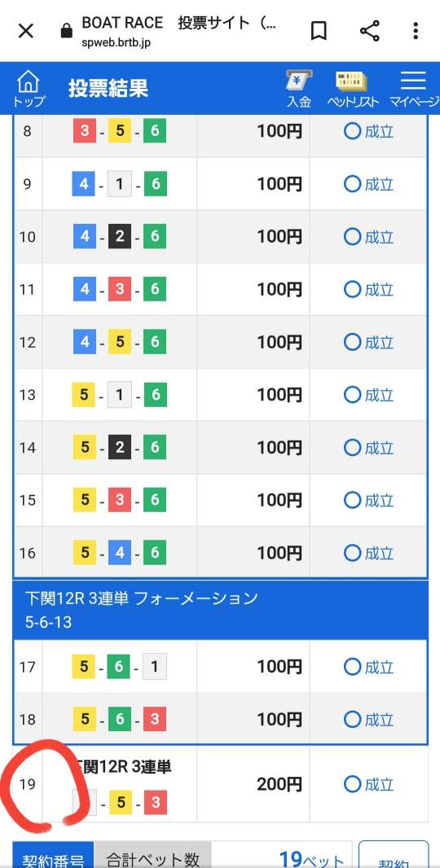Image resolution: width=440 pixels, height=868 pixels.
Task: Click the 合計ベット数 label
Action: tap(152, 860)
